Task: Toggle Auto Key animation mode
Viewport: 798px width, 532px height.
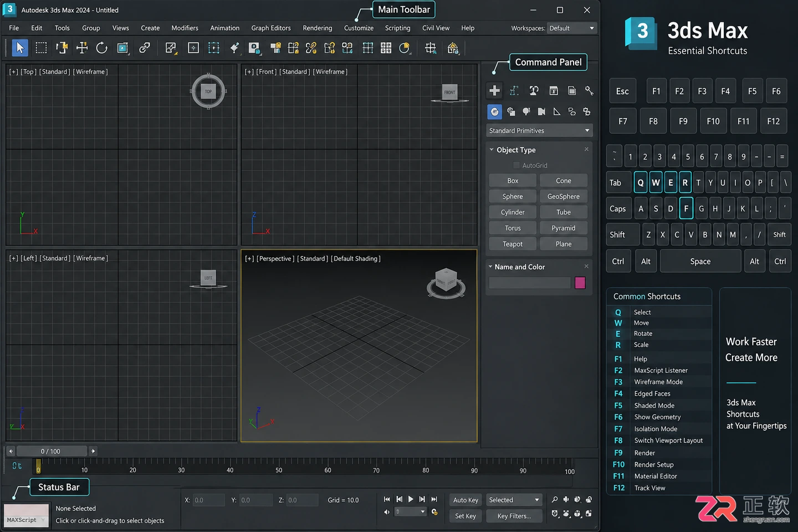Action: [465, 500]
